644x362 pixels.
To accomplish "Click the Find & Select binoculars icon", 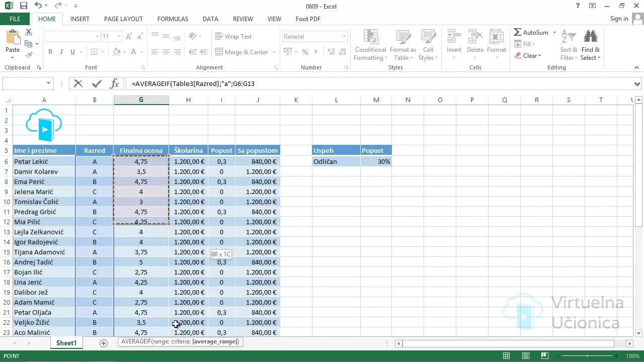I will (x=590, y=37).
